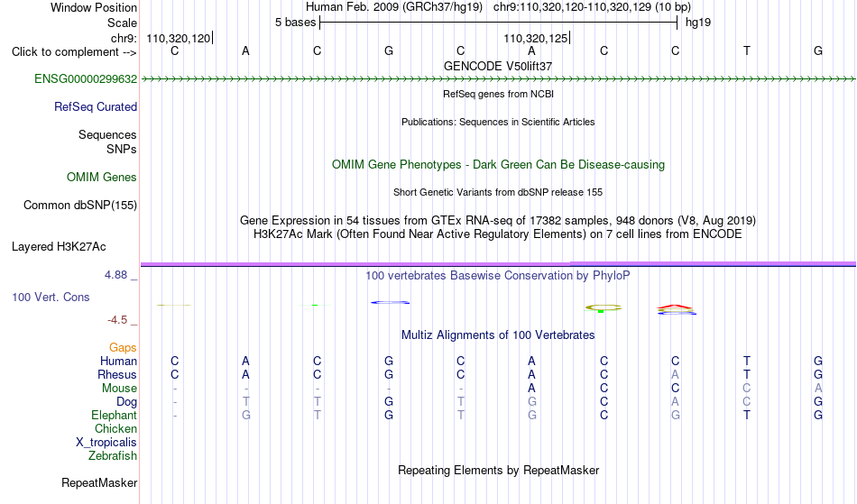Click the Chicken species label
857x504 pixels.
115,429
